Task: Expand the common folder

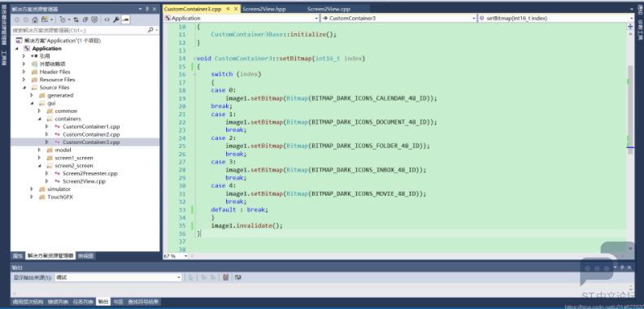Action: pos(39,111)
